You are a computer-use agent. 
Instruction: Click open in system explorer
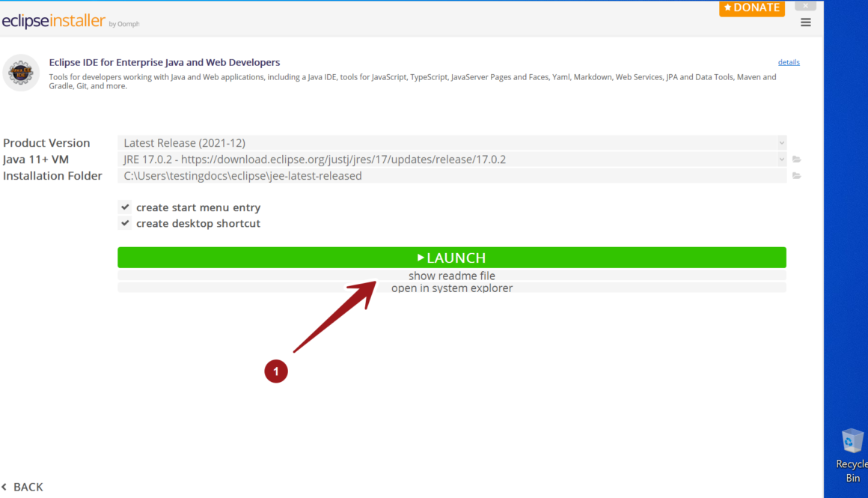click(x=451, y=288)
